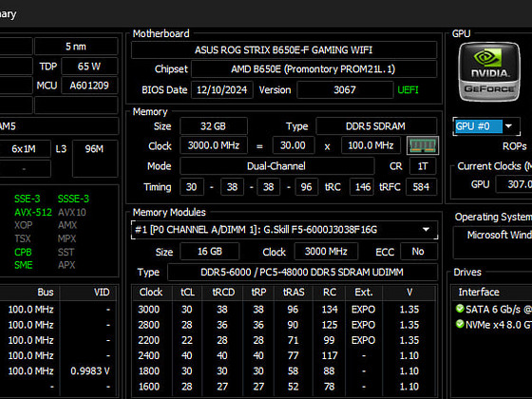This screenshot has height=399, width=532.
Task: Select the DDR5-6000 / PC5-48000 module type field
Action: (302, 272)
